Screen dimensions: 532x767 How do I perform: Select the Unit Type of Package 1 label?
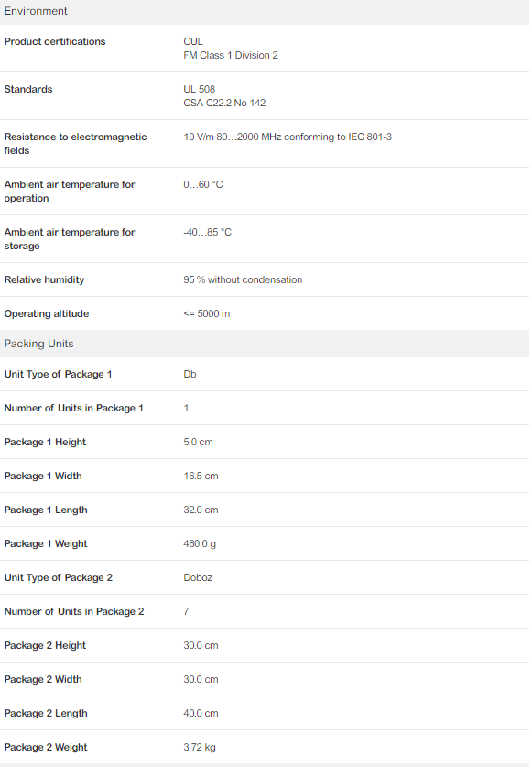(59, 374)
